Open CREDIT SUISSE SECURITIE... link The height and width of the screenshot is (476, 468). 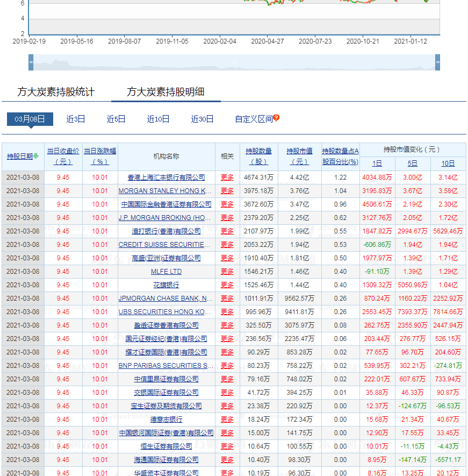[164, 244]
